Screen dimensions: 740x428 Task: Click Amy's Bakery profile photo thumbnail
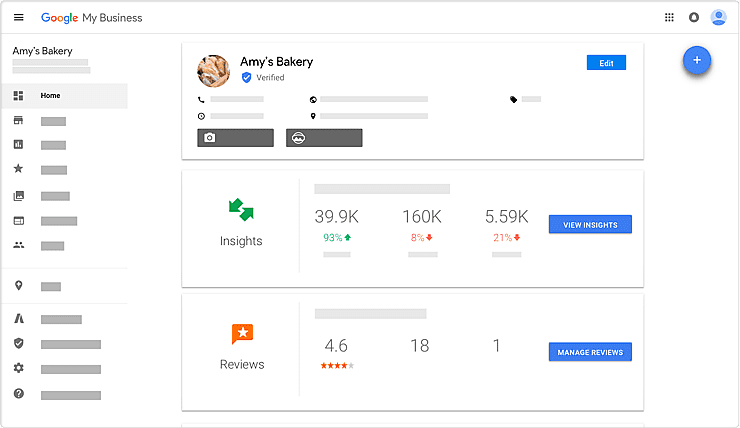tap(214, 70)
